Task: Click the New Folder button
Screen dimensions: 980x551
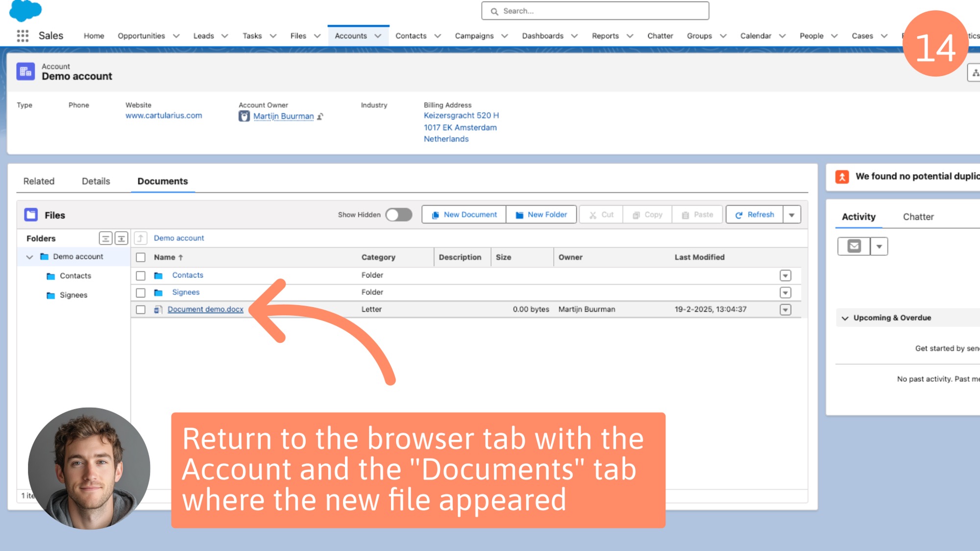Action: pyautogui.click(x=541, y=215)
